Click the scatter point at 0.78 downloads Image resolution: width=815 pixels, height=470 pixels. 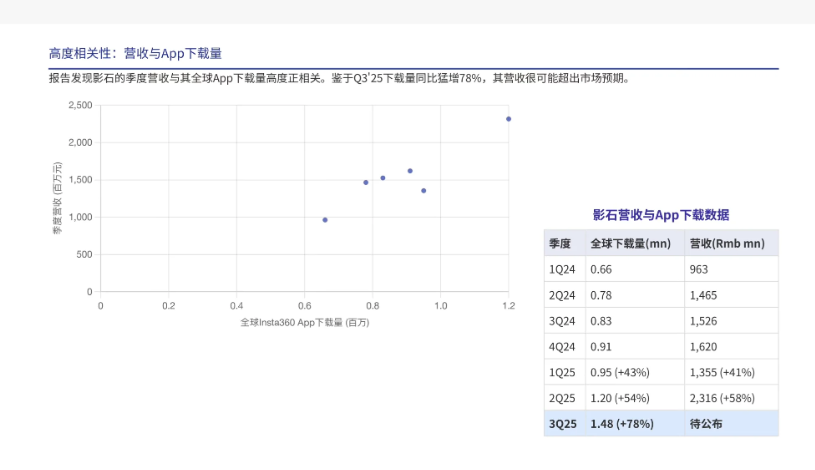(366, 182)
